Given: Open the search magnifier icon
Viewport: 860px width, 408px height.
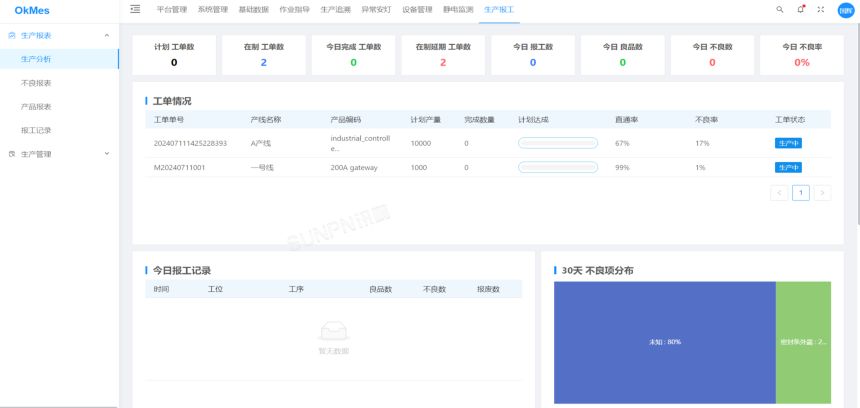Looking at the screenshot, I should pyautogui.click(x=779, y=9).
